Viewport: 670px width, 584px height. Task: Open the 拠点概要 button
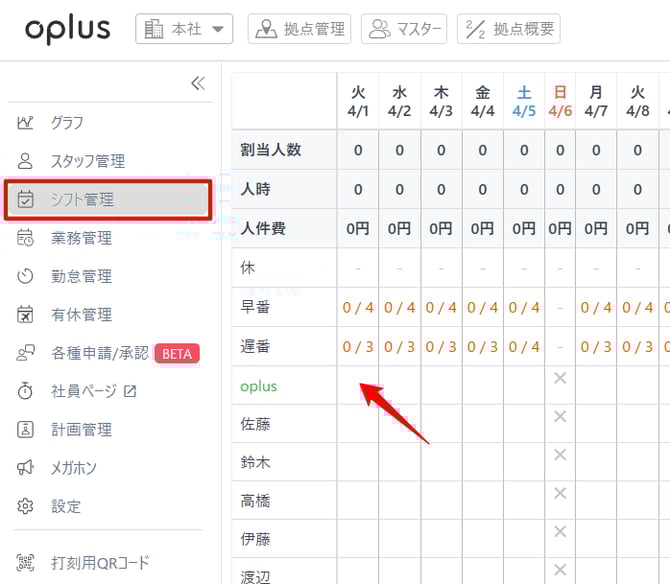click(x=508, y=29)
